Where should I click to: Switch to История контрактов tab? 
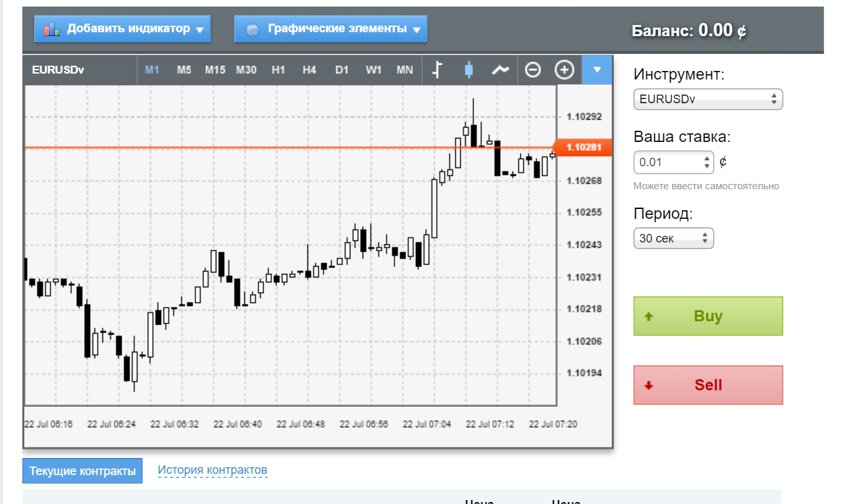(212, 470)
